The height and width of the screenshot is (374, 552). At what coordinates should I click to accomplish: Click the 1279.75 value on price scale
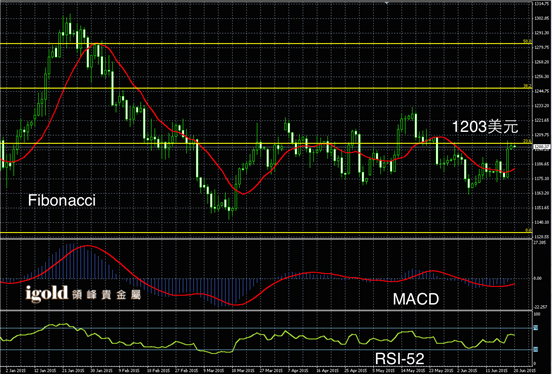[x=541, y=48]
